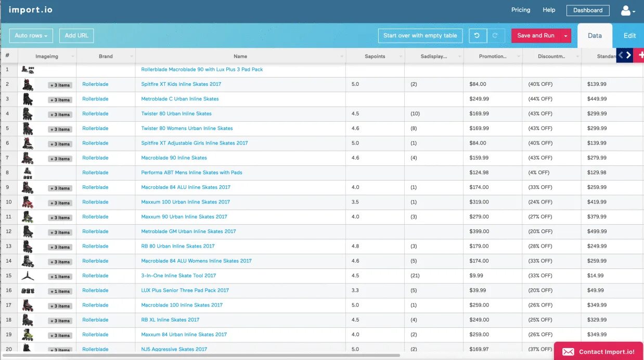Select the (10) review count cell

434,113
